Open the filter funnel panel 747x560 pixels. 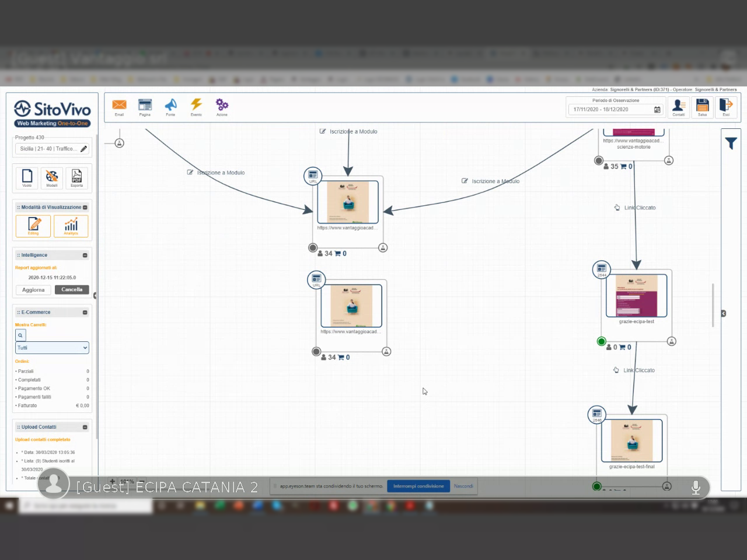tap(731, 143)
